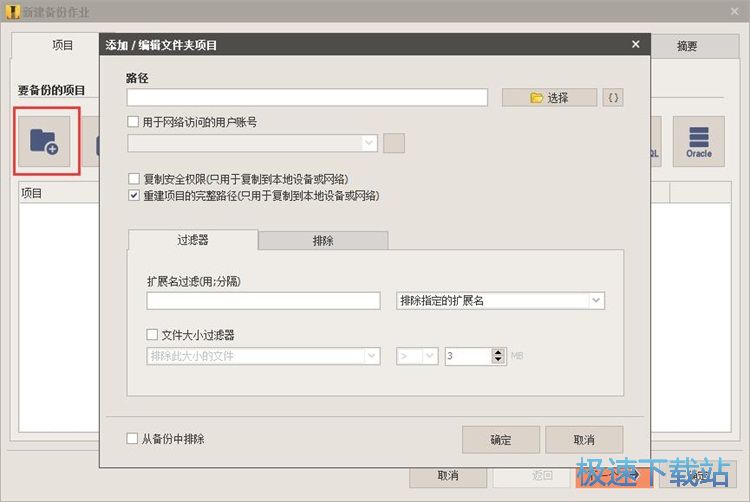Click the add folder icon in backup items

44,141
